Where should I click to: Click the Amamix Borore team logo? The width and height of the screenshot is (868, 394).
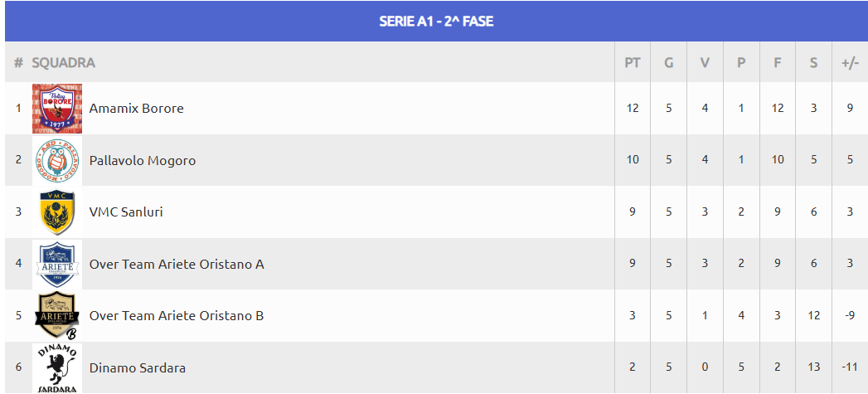[57, 109]
